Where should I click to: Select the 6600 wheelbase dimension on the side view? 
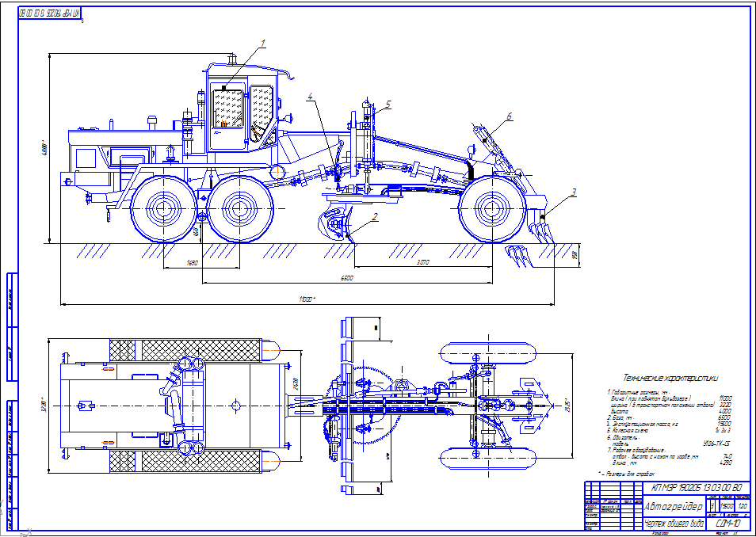click(346, 279)
